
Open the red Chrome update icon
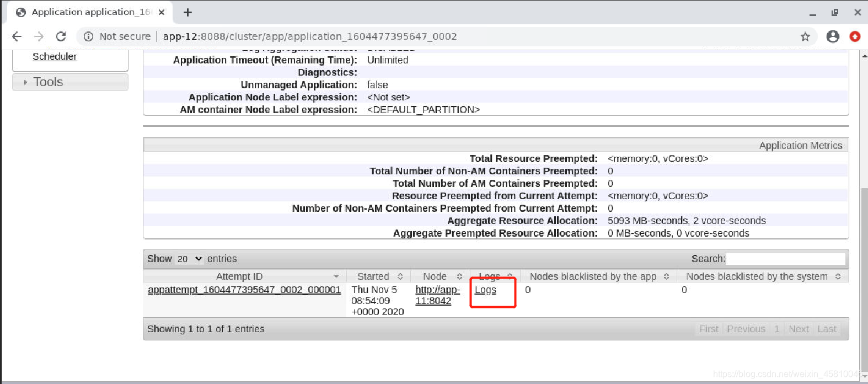(855, 36)
